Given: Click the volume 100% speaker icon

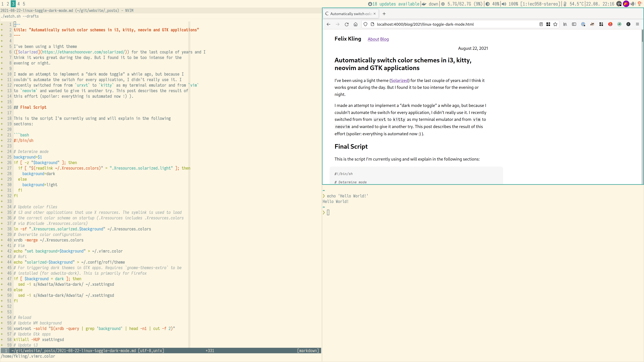Looking at the screenshot, I should click(504, 4).
